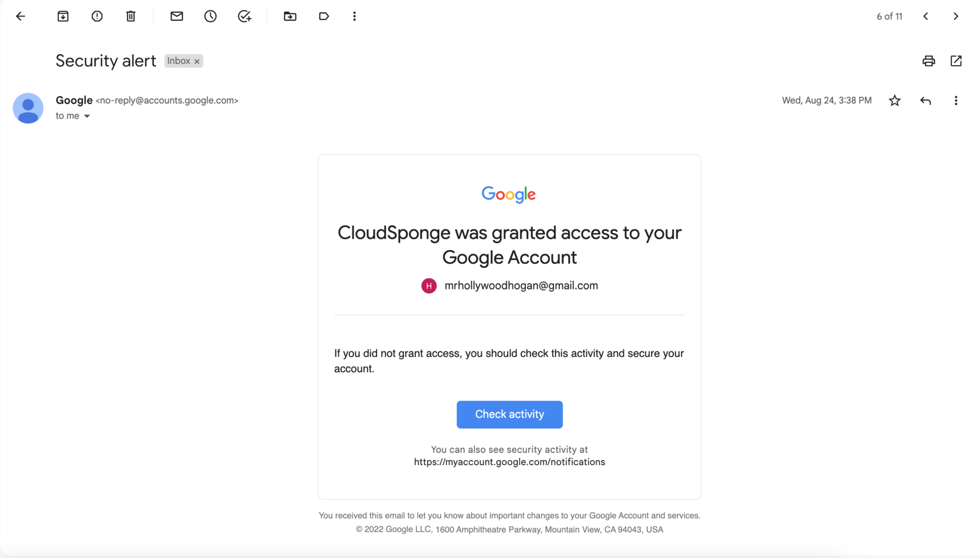Mark the email as unread

[x=177, y=16]
